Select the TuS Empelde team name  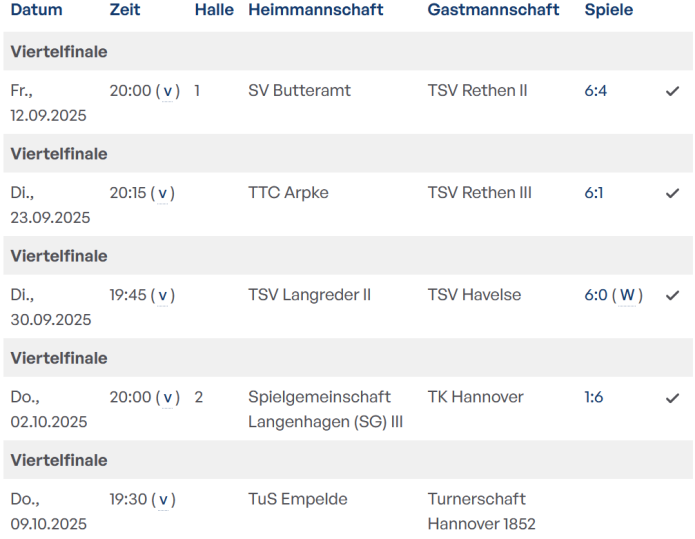[296, 499]
